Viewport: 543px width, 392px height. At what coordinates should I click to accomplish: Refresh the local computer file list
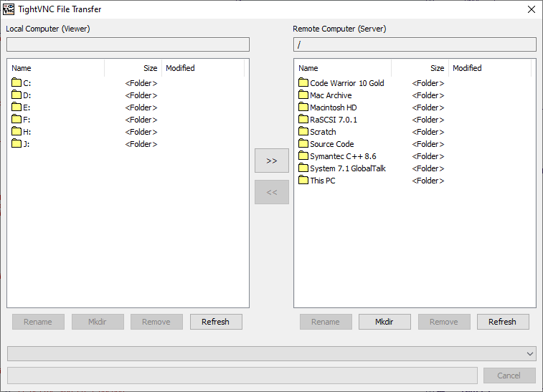[x=216, y=322]
